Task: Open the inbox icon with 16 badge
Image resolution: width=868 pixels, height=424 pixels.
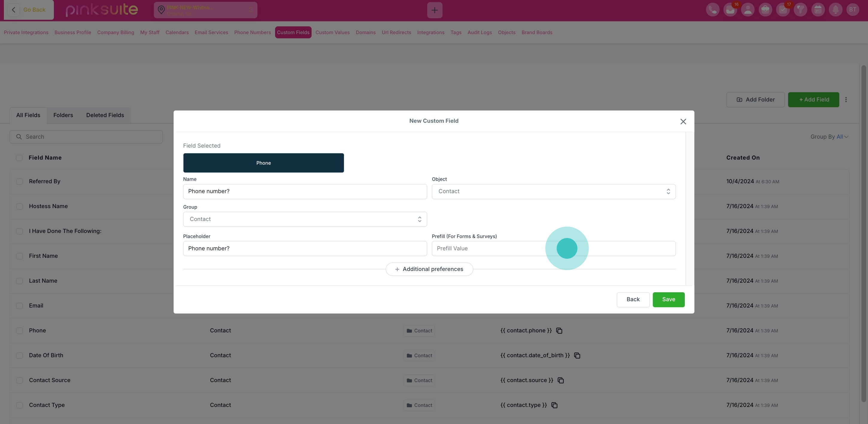Action: (x=730, y=10)
